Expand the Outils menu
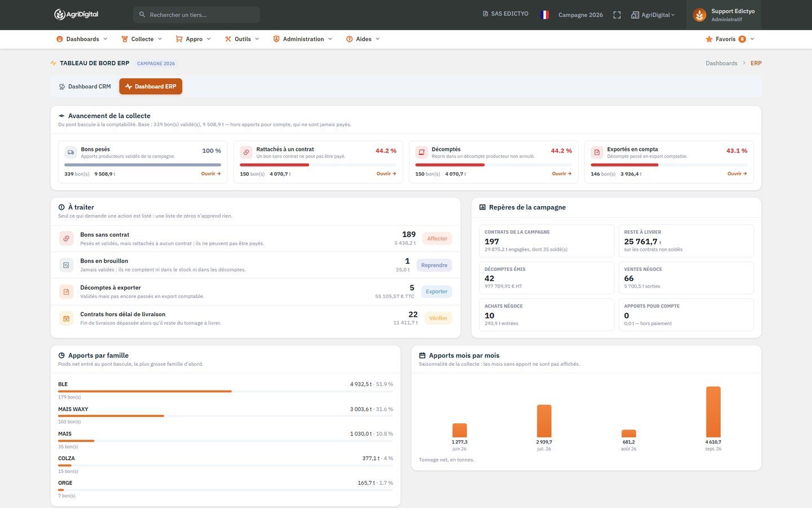Image resolution: width=812 pixels, height=508 pixels. [x=242, y=39]
